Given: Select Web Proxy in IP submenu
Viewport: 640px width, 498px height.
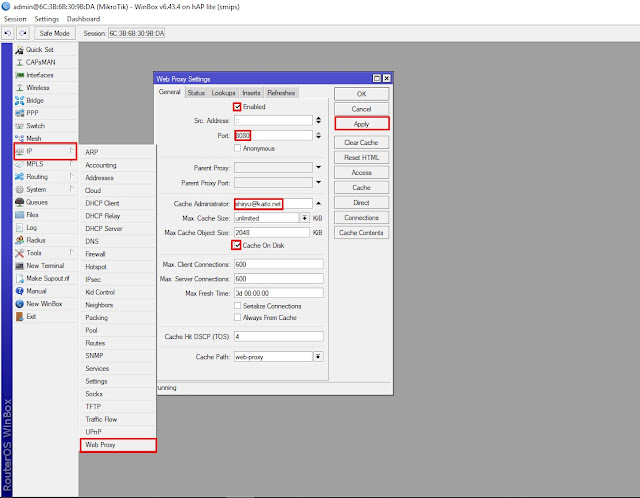Looking at the screenshot, I should (x=118, y=445).
